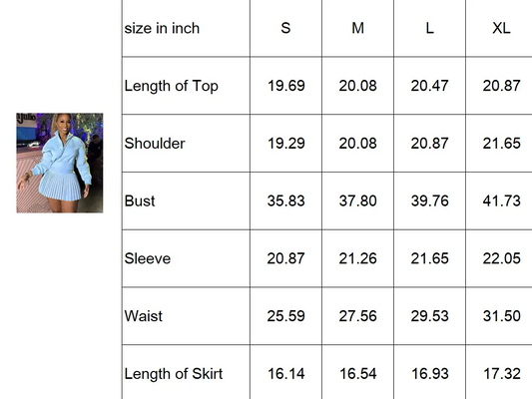Click the Waist value 29.53 for L
The height and width of the screenshot is (399, 532).
429,316
